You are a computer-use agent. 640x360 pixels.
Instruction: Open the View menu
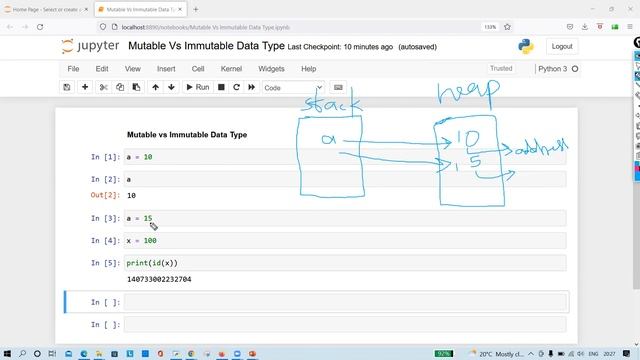click(133, 69)
